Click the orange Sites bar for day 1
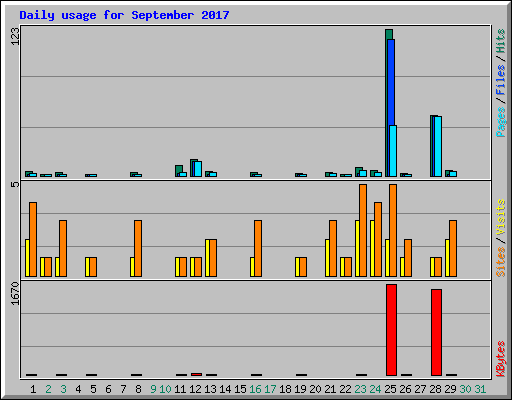Screen dimensions: 512x400 pyautogui.click(x=33, y=239)
